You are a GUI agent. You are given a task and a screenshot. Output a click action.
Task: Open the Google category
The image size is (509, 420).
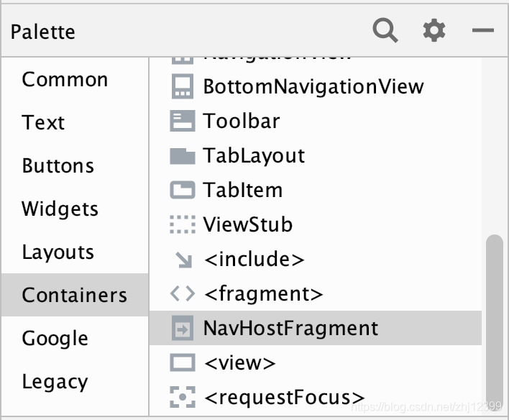click(x=55, y=338)
